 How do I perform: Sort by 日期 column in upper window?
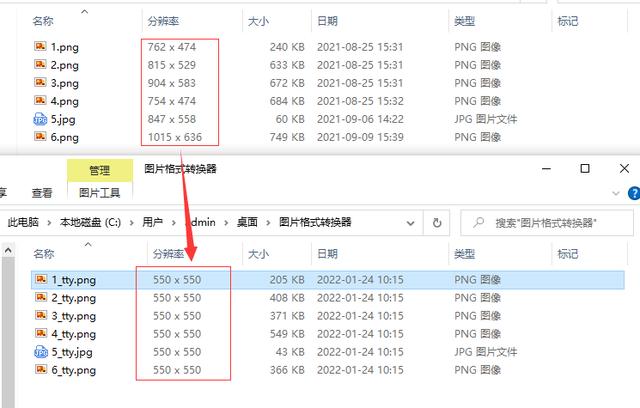click(x=327, y=21)
